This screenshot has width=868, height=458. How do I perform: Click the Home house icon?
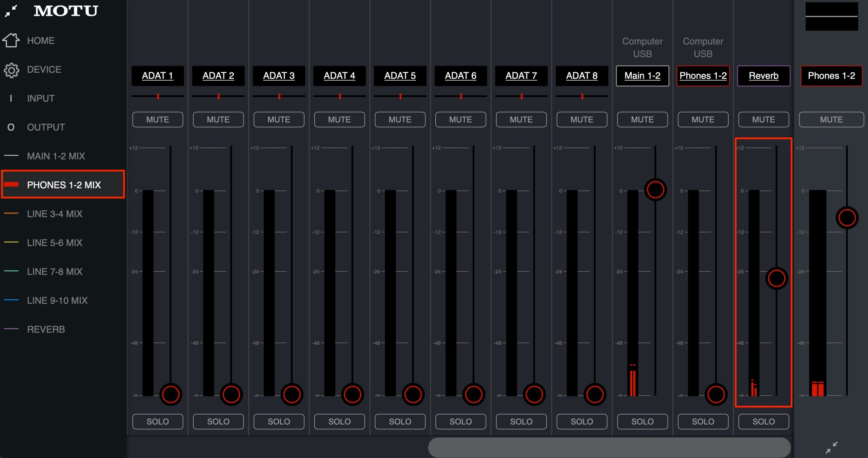point(11,40)
